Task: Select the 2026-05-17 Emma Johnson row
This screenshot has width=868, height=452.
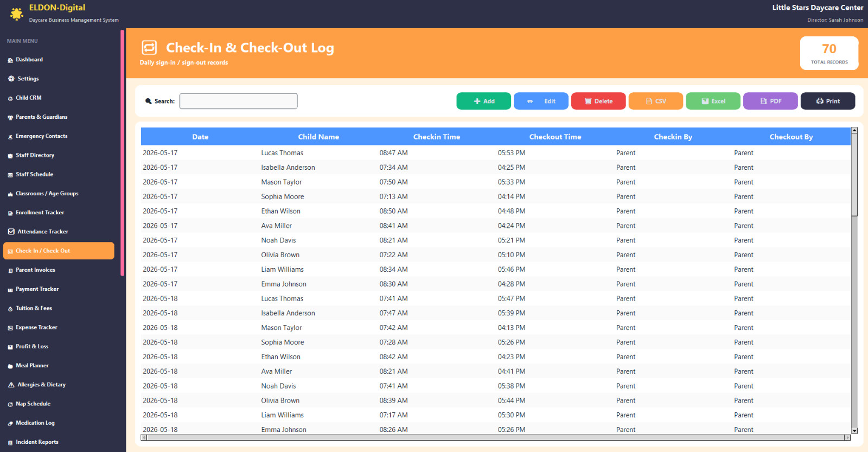Action: (x=496, y=284)
